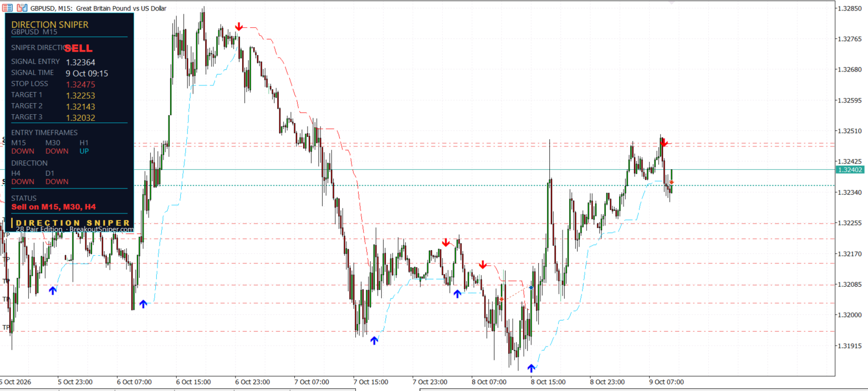The image size is (868, 391).
Task: Click the 6 Oct 15:00 time axis label
Action: [193, 382]
